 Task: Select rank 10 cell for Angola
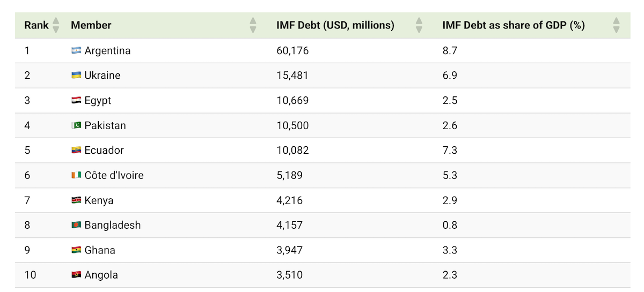pyautogui.click(x=30, y=275)
